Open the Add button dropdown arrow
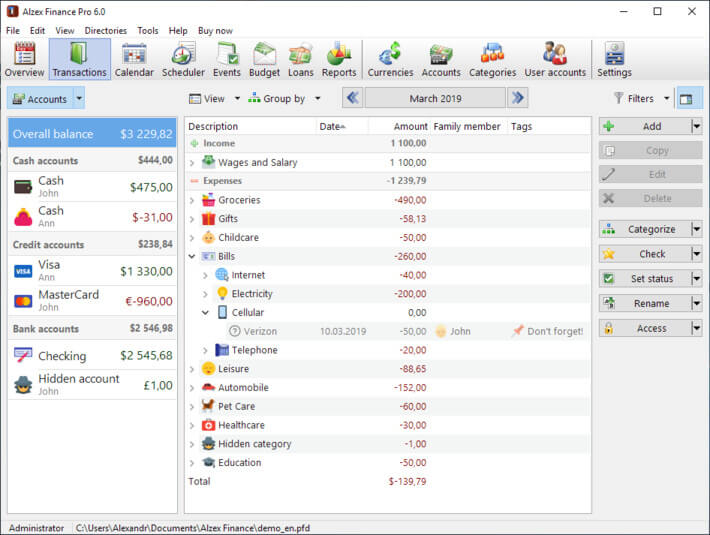The image size is (710, 535). (x=697, y=126)
